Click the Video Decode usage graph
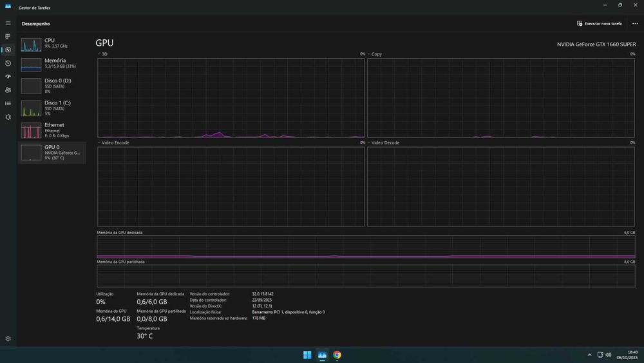 500,186
